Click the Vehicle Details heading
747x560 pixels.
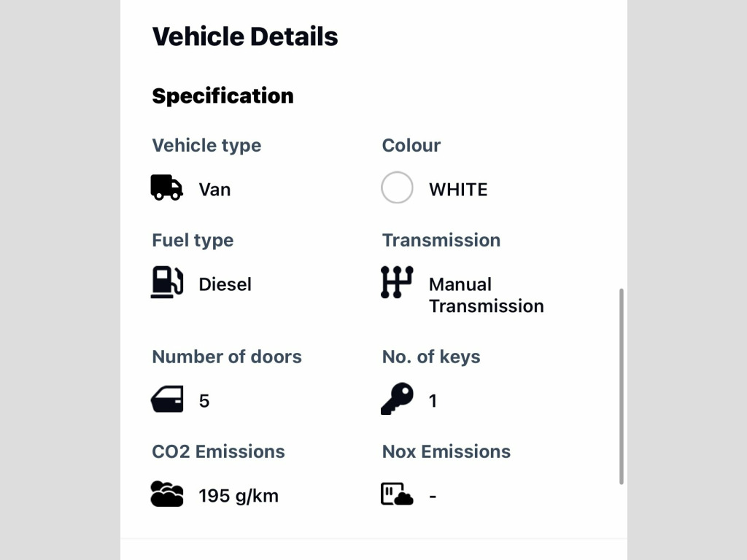[x=245, y=36]
